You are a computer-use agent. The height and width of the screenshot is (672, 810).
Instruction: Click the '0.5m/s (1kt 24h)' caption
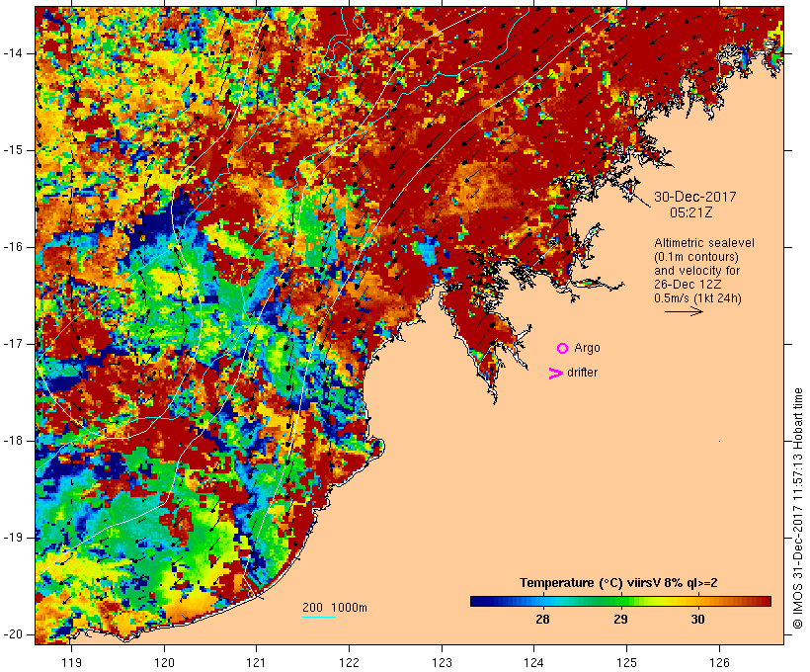tap(697, 298)
